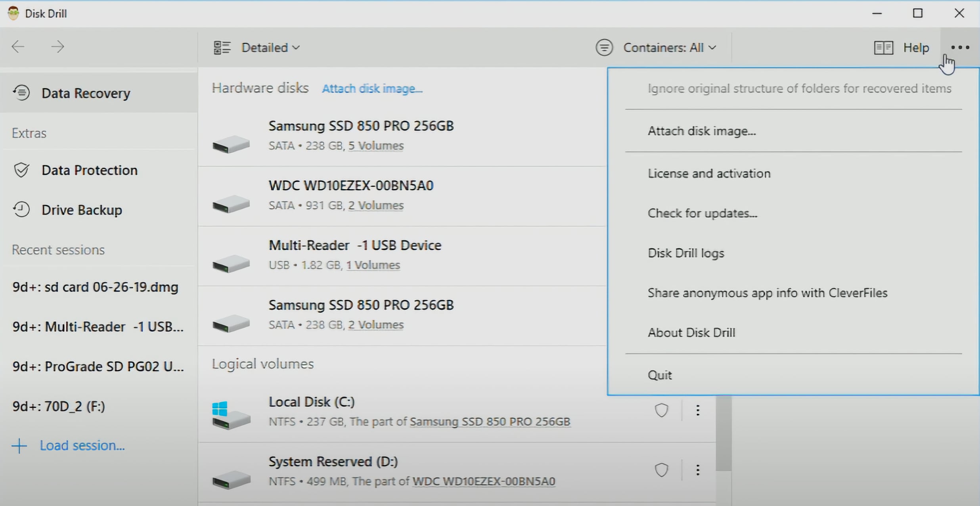The image size is (980, 506).
Task: Click the Data Recovery sidebar icon
Action: [x=21, y=93]
